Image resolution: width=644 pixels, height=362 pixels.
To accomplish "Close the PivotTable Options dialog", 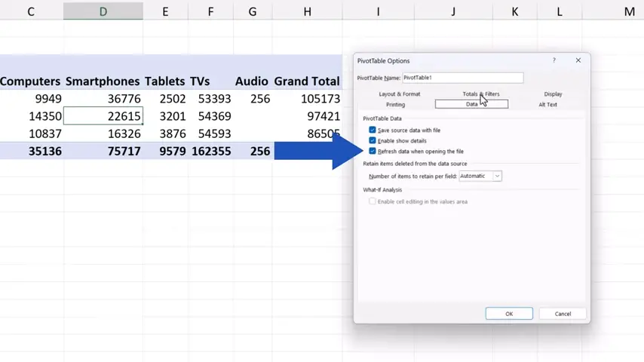I will coord(578,60).
